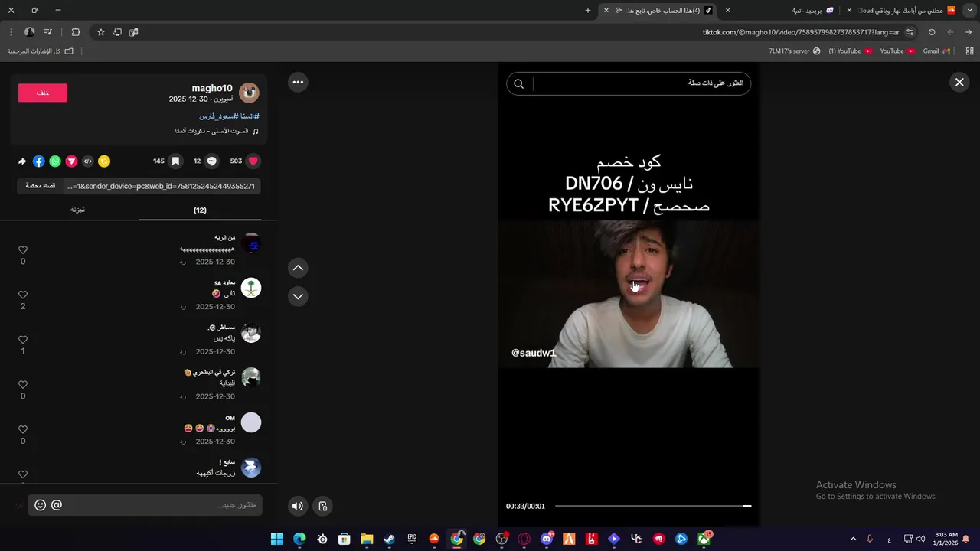Open more share options arrow icon
This screenshot has height=551, width=980.
[x=22, y=161]
